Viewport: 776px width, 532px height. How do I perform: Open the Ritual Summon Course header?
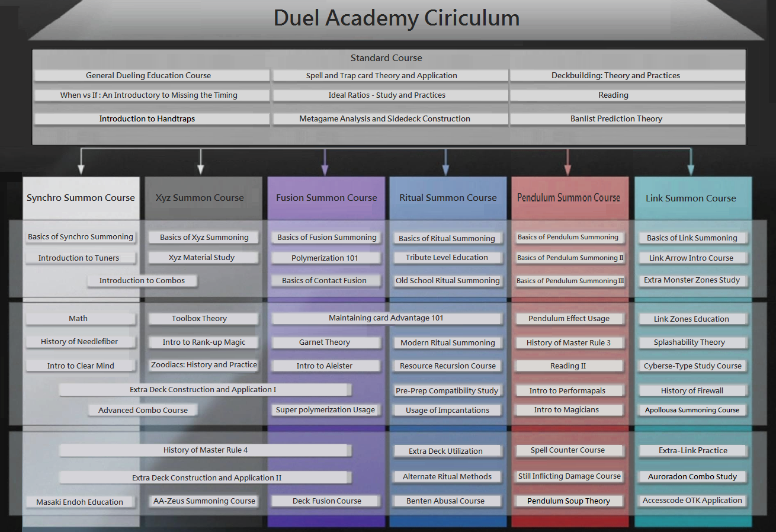pos(448,198)
